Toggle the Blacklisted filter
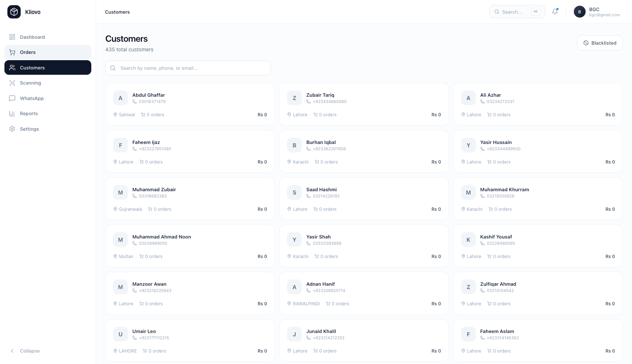 coord(599,43)
